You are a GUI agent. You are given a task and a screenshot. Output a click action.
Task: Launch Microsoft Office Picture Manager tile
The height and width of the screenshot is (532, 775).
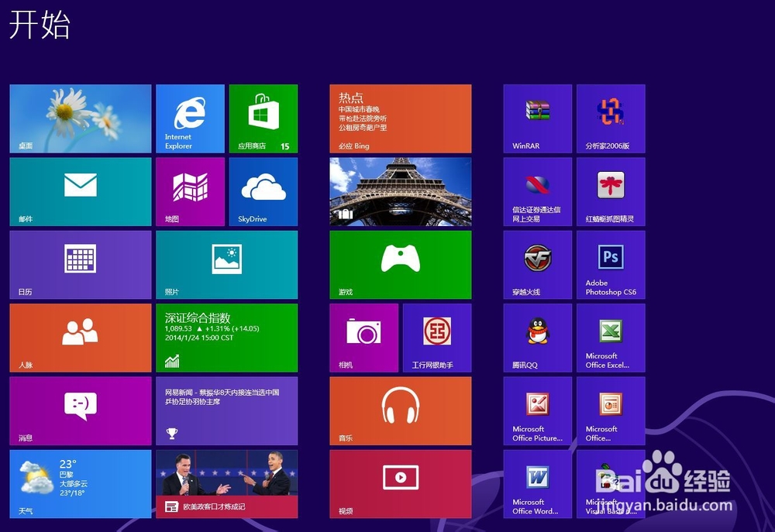point(538,411)
